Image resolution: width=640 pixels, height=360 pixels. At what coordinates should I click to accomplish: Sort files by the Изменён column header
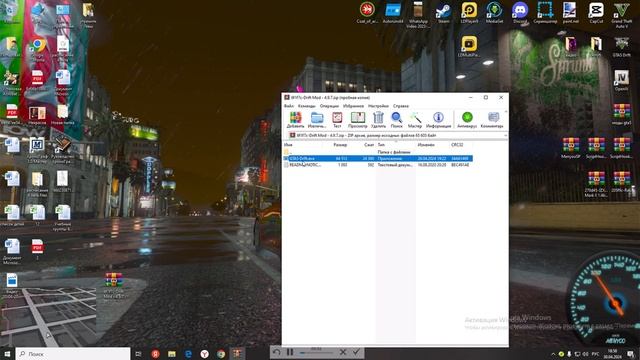(x=426, y=145)
